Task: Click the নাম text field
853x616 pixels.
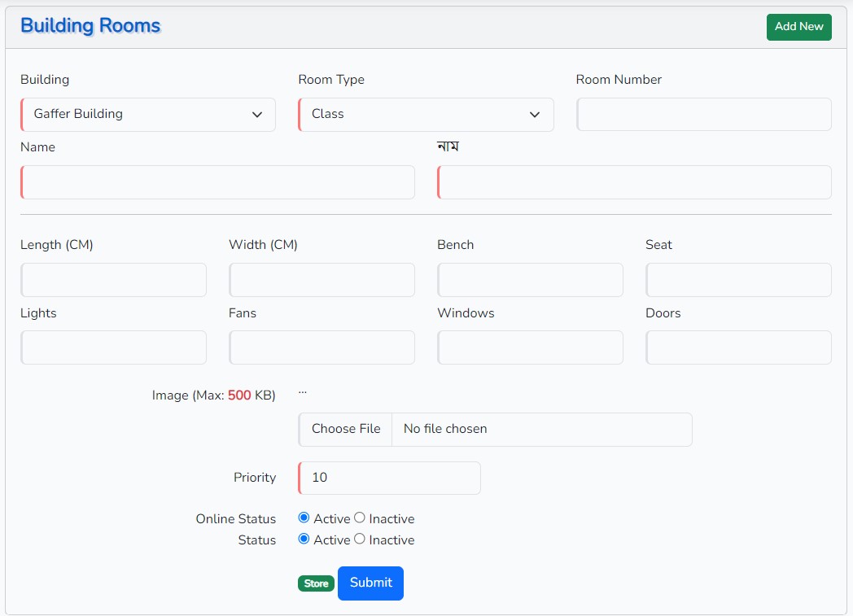Action: coord(635,182)
